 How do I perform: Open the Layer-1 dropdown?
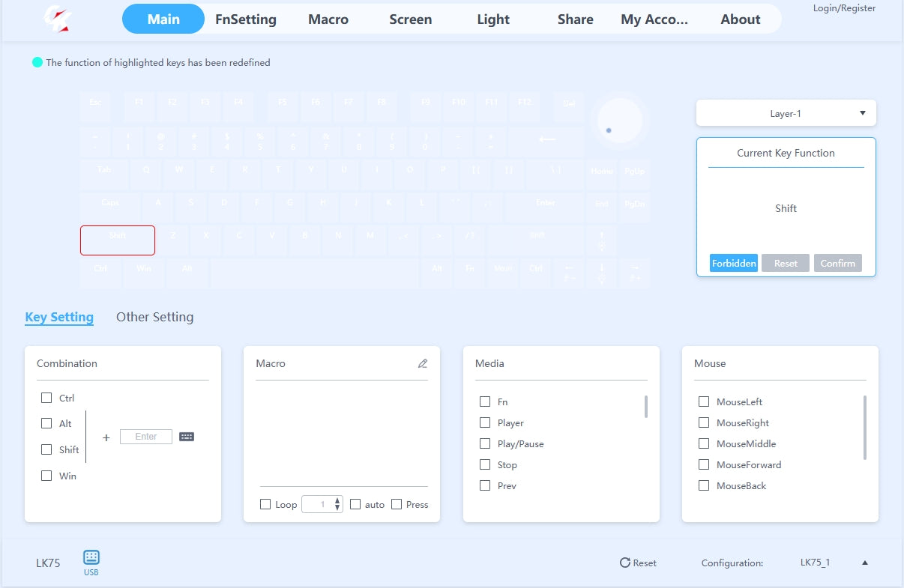(x=786, y=114)
